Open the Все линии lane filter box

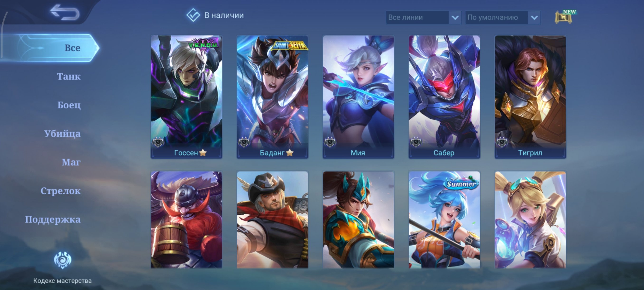click(423, 18)
